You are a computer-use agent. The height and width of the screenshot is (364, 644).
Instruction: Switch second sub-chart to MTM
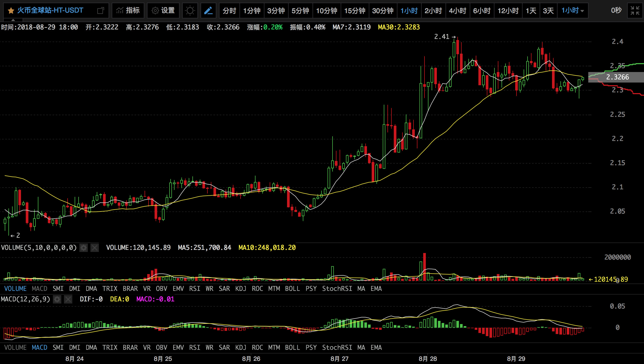(274, 347)
